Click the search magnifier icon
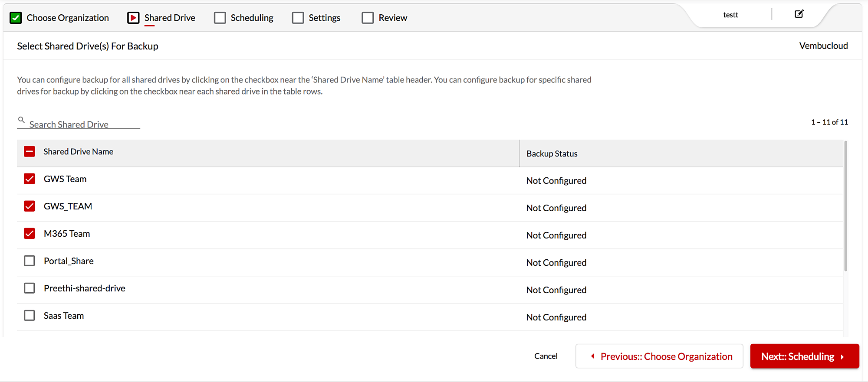 (21, 120)
